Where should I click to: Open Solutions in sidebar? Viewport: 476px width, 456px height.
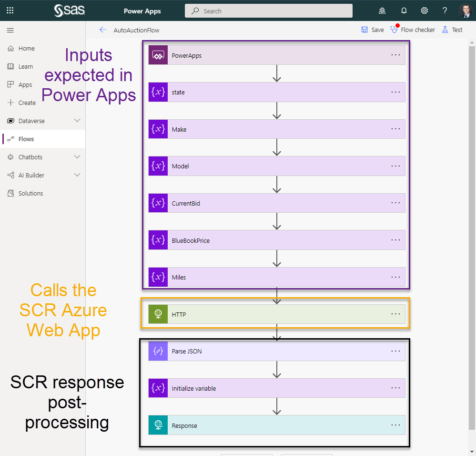click(x=43, y=193)
